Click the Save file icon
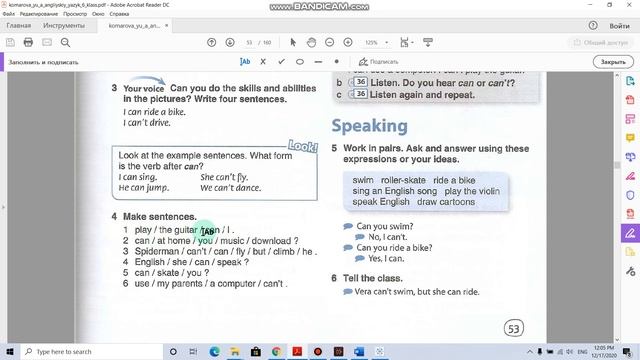 10,42
